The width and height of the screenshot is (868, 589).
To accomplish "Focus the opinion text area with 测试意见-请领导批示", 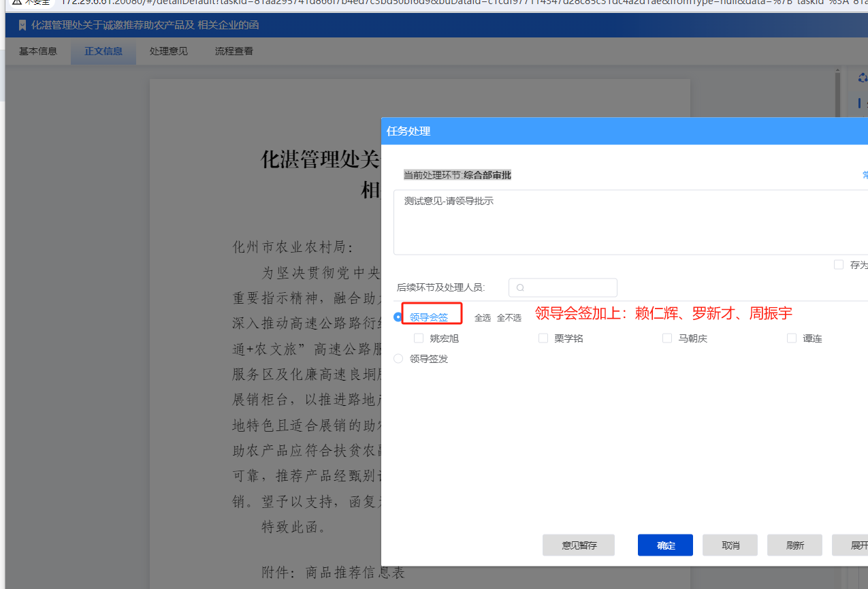I will [x=630, y=223].
